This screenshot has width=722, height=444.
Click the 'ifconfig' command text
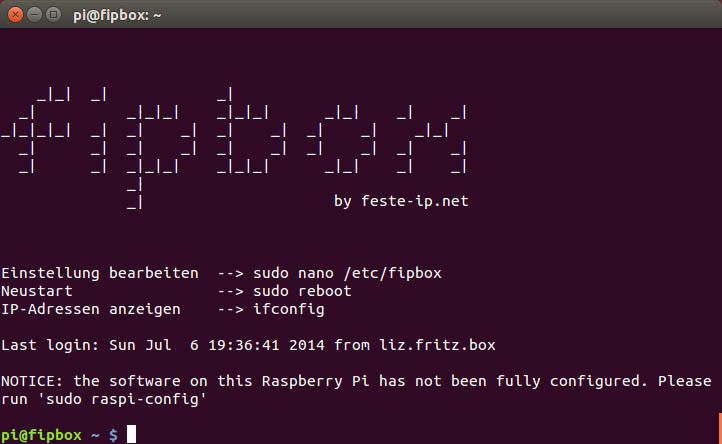click(289, 309)
